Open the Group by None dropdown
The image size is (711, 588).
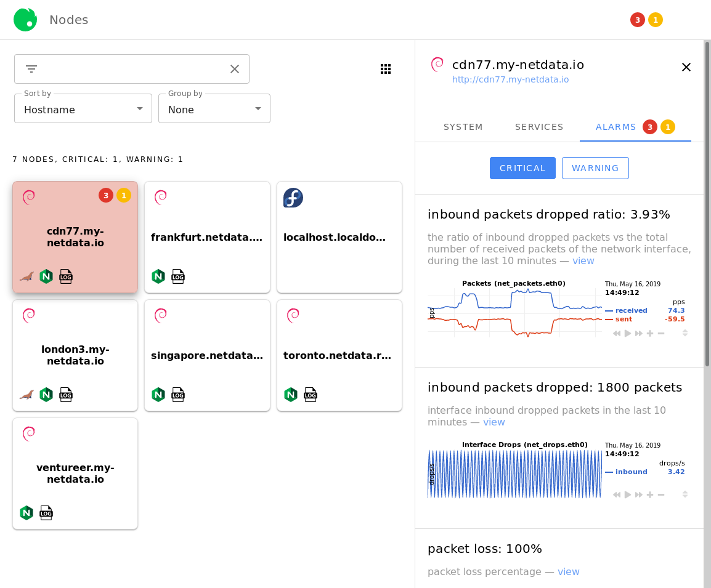214,108
